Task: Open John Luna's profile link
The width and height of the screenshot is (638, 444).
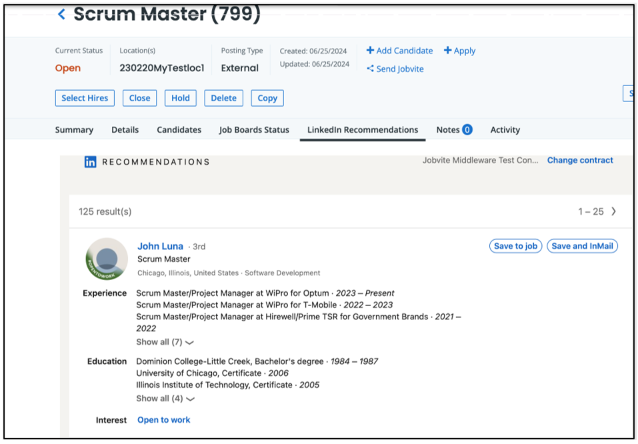Action: pyautogui.click(x=160, y=246)
